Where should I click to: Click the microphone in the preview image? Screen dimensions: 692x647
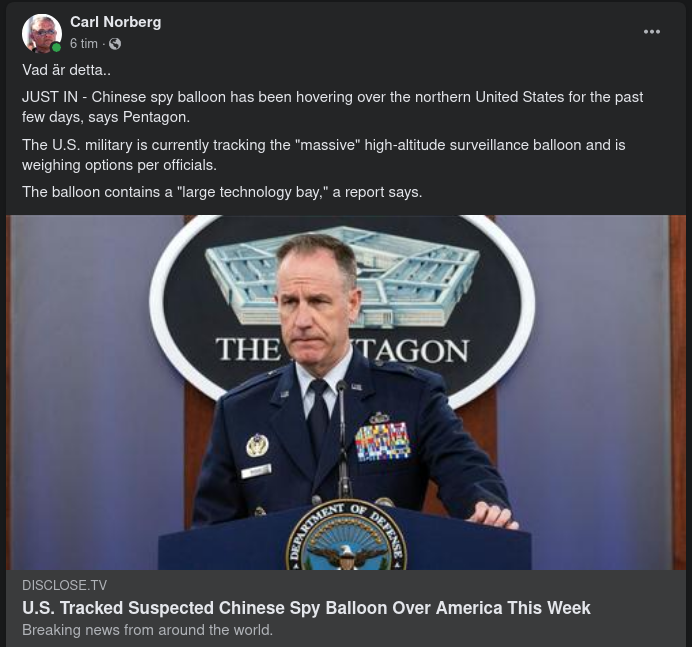point(342,440)
